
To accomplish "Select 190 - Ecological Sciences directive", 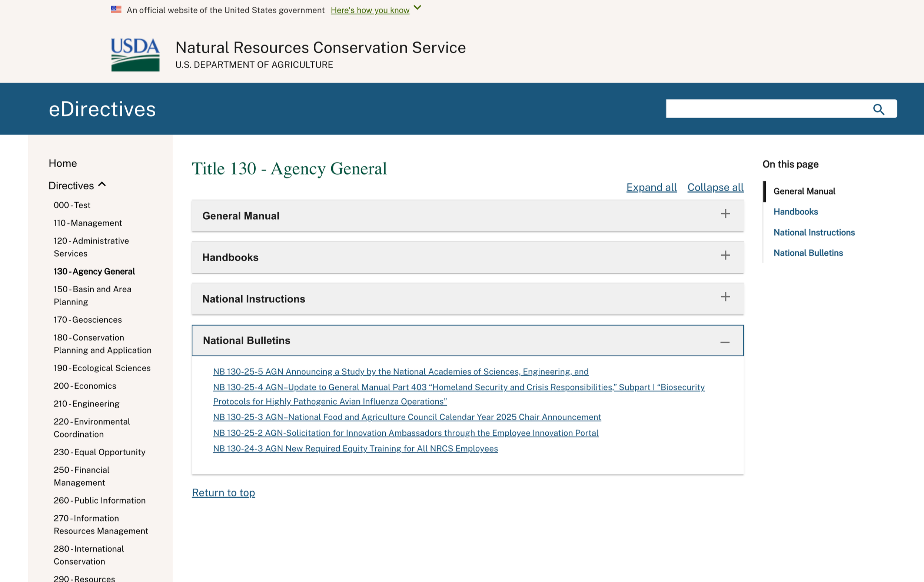I will (102, 368).
